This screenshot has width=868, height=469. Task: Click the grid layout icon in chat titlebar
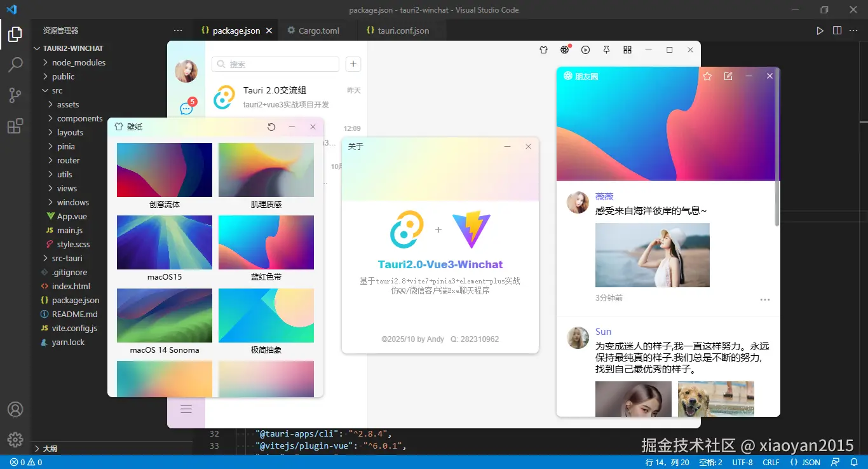tap(627, 50)
